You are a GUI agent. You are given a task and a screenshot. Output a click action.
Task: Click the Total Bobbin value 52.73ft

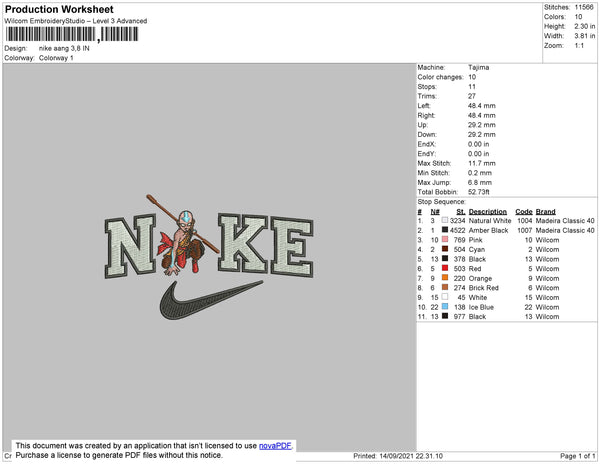(478, 192)
